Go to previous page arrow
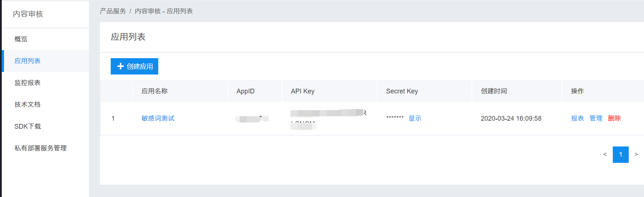This screenshot has width=644, height=197. (x=605, y=154)
